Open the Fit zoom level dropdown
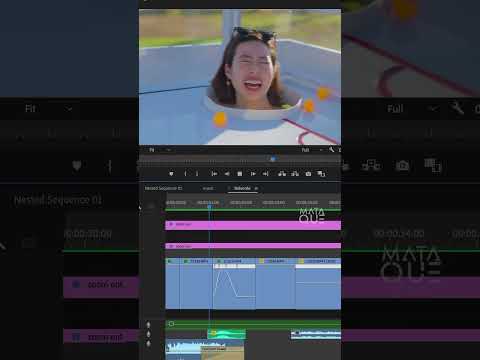Viewport: 480px width, 360px height. 160,150
